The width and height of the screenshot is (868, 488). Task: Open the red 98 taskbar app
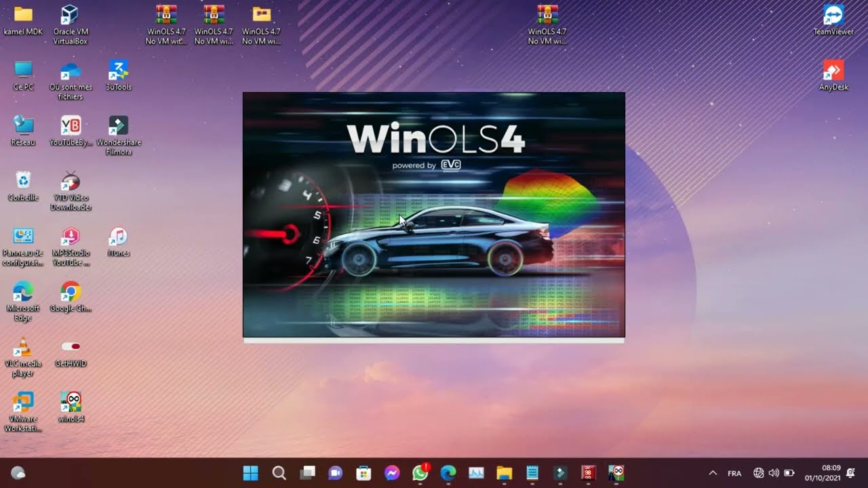[x=588, y=473]
